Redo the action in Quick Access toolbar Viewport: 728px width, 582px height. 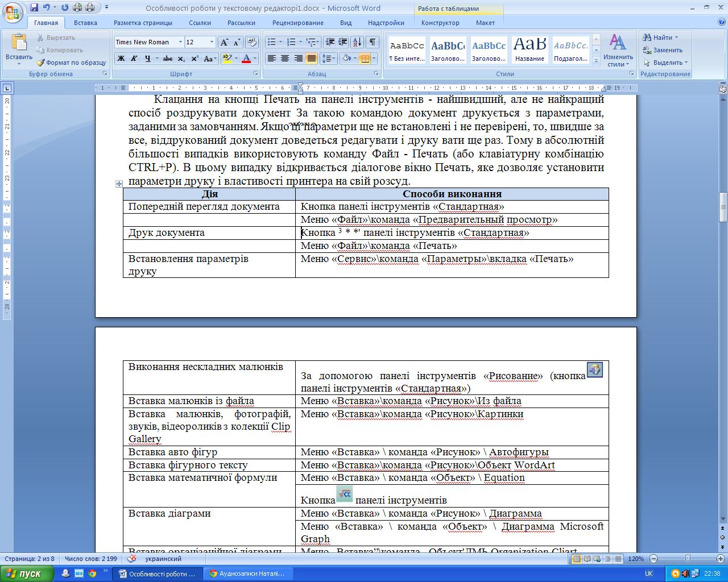point(64,8)
